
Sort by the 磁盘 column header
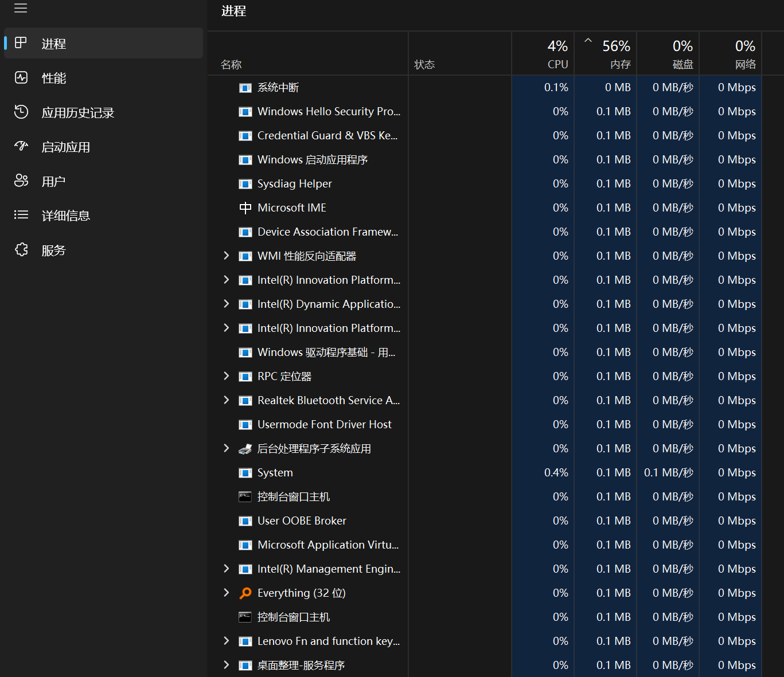[x=668, y=53]
